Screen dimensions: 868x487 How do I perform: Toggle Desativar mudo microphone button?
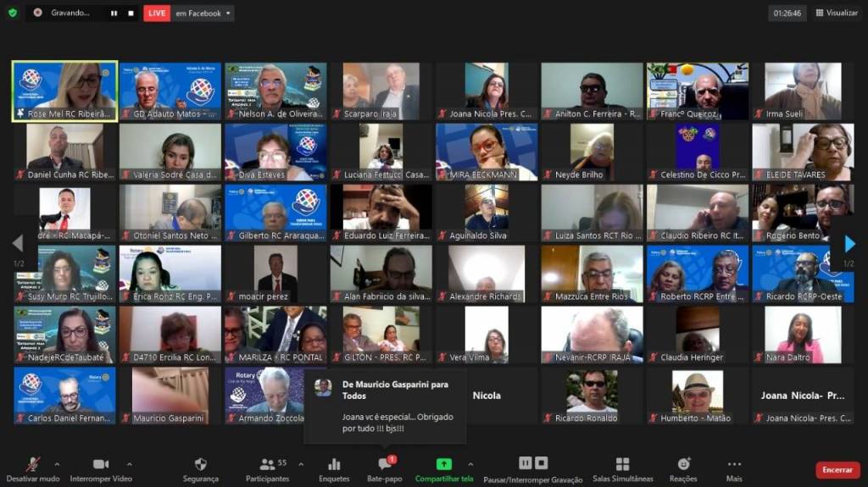[x=32, y=468]
